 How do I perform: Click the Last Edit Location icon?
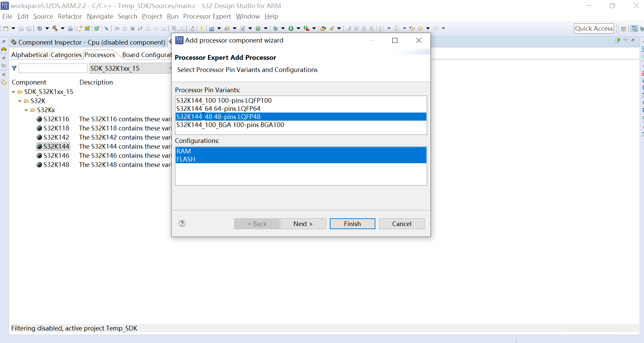(x=412, y=28)
